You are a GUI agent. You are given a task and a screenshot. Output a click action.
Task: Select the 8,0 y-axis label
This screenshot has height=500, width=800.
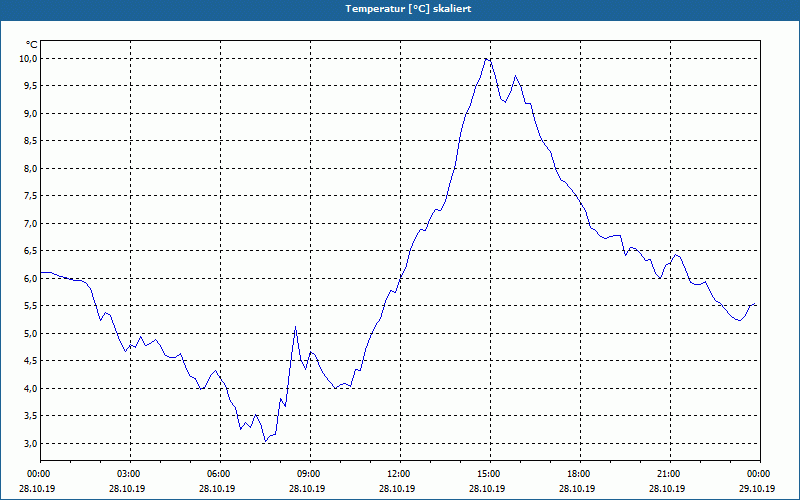pos(31,168)
